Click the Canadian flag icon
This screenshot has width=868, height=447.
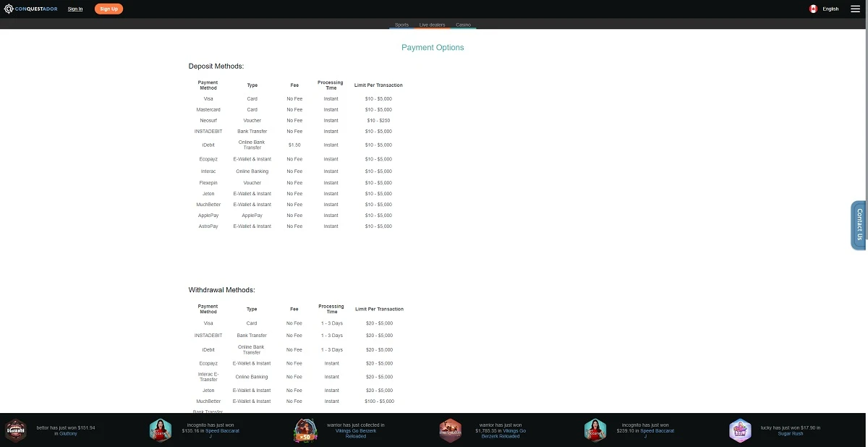click(x=813, y=9)
